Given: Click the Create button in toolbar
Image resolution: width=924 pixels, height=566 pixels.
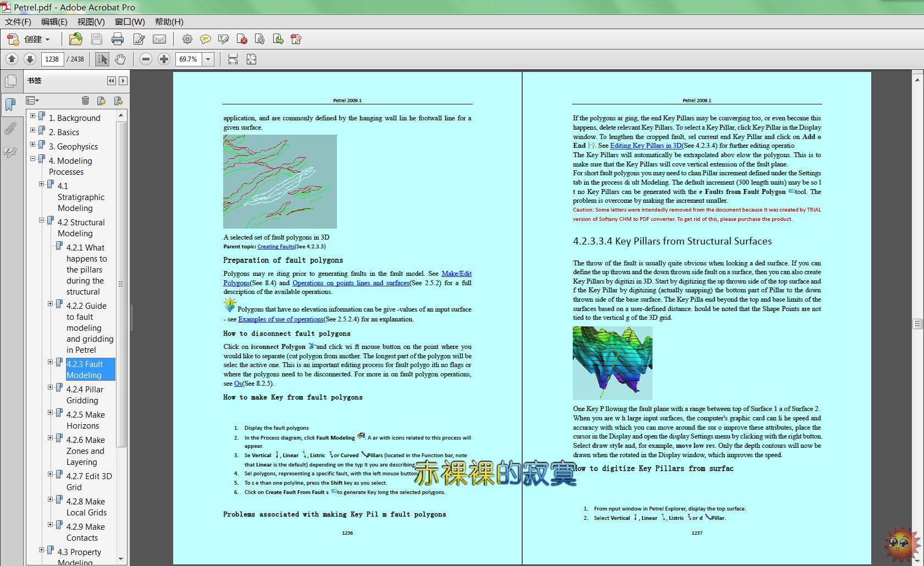Looking at the screenshot, I should [x=29, y=39].
